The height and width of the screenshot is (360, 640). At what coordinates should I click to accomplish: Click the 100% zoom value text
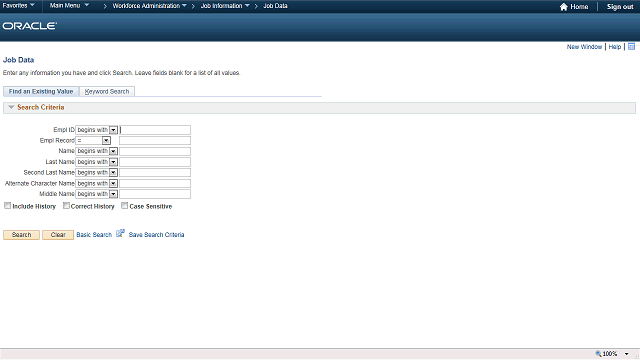click(x=610, y=354)
